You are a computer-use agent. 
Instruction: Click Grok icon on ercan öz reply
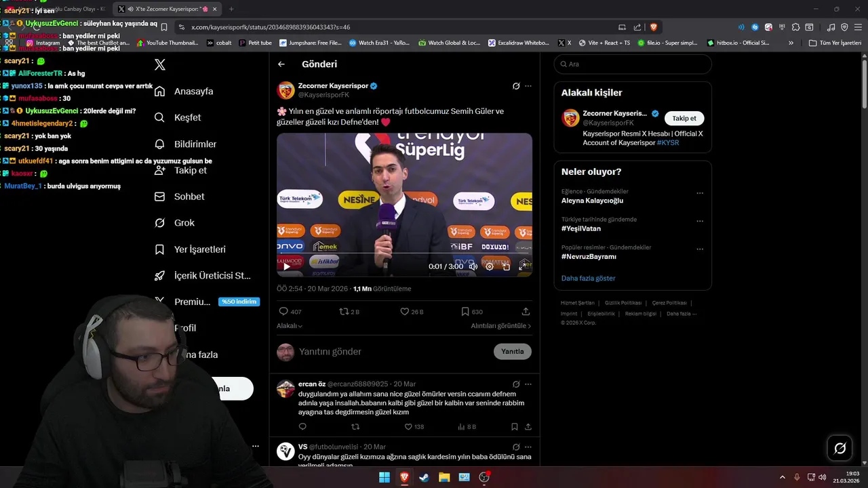tap(516, 384)
